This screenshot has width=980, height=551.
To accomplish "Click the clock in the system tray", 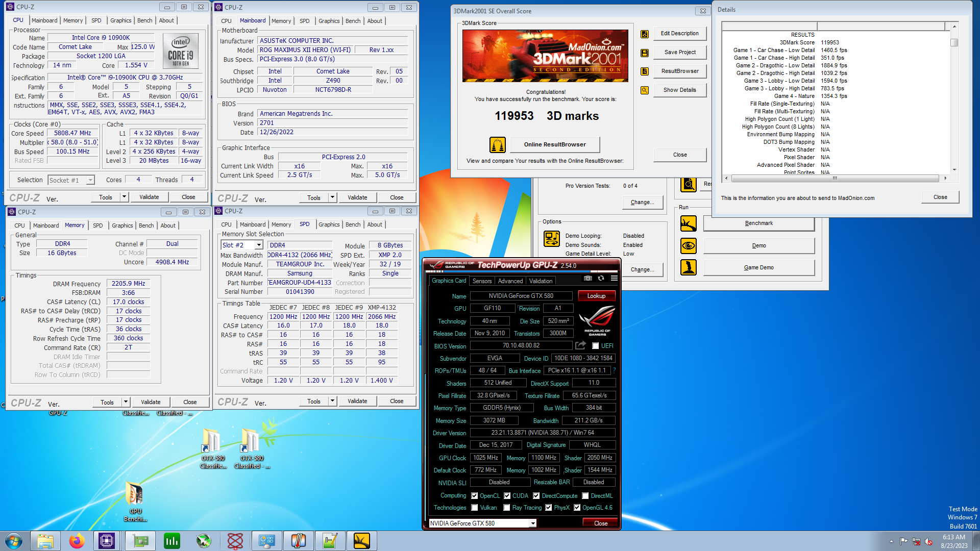I will [x=954, y=541].
